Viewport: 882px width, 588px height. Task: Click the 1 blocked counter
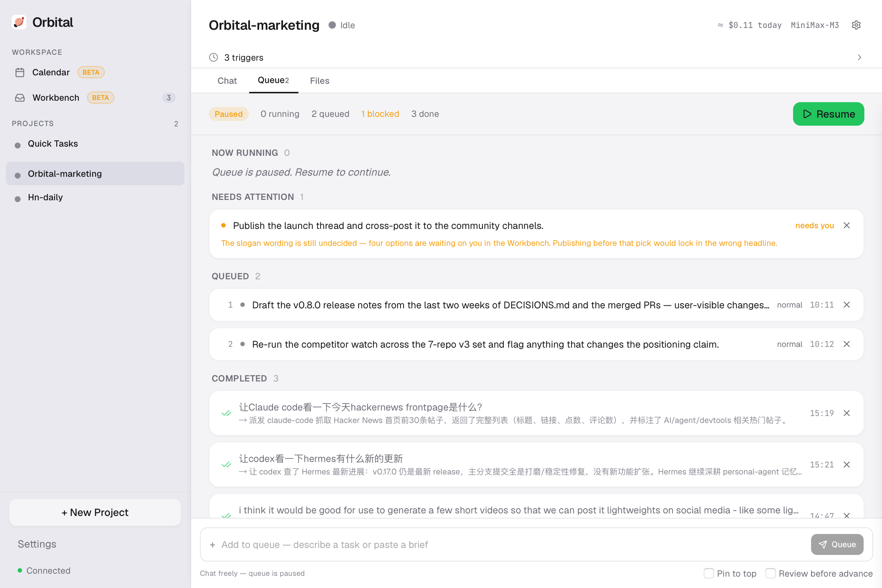tap(380, 114)
